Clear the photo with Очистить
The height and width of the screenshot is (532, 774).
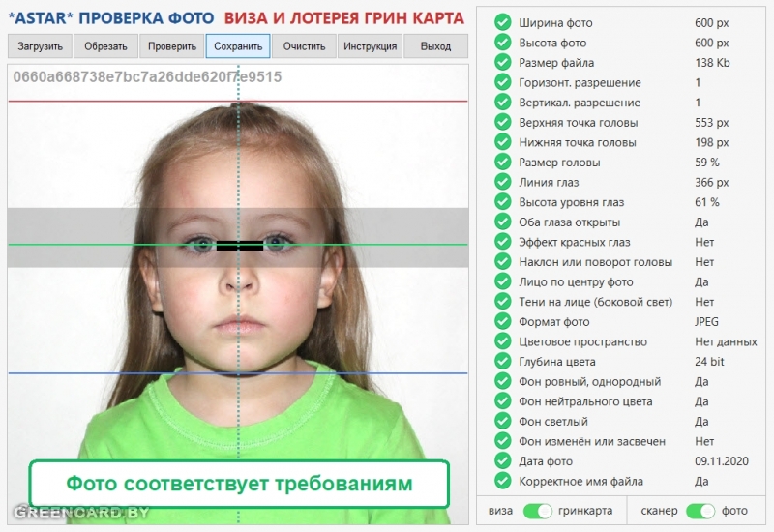pos(304,46)
